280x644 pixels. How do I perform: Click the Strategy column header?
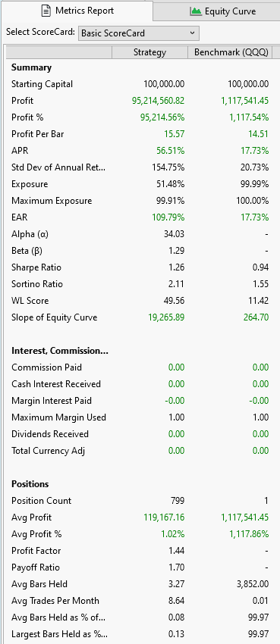tap(149, 52)
